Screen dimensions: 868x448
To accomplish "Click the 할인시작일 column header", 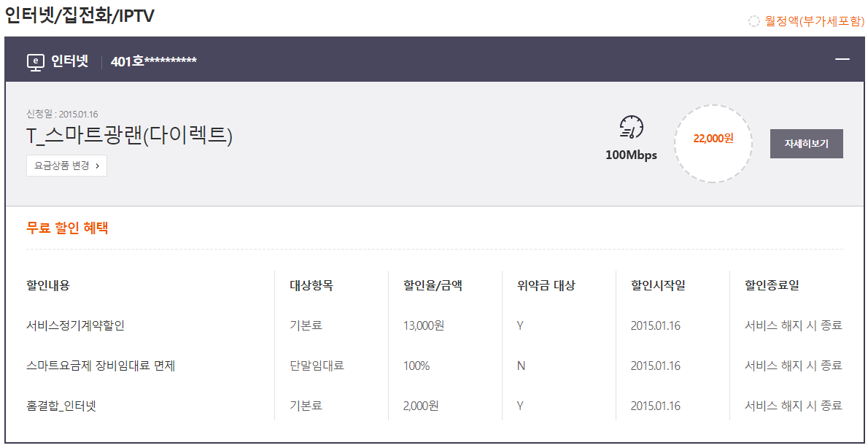I will [x=658, y=285].
